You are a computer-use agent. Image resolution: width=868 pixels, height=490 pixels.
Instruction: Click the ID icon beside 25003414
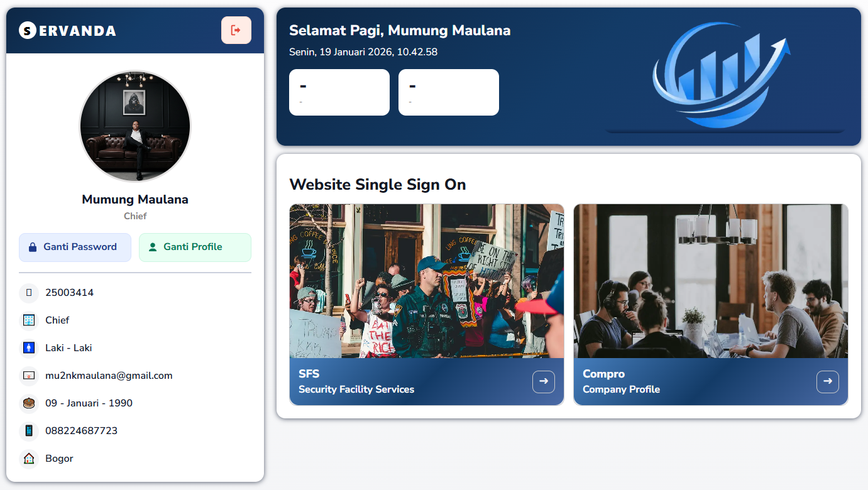click(29, 293)
